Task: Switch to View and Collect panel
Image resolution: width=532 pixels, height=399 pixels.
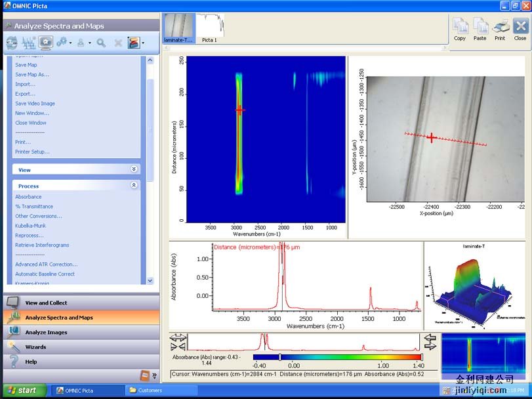Action: pyautogui.click(x=46, y=303)
